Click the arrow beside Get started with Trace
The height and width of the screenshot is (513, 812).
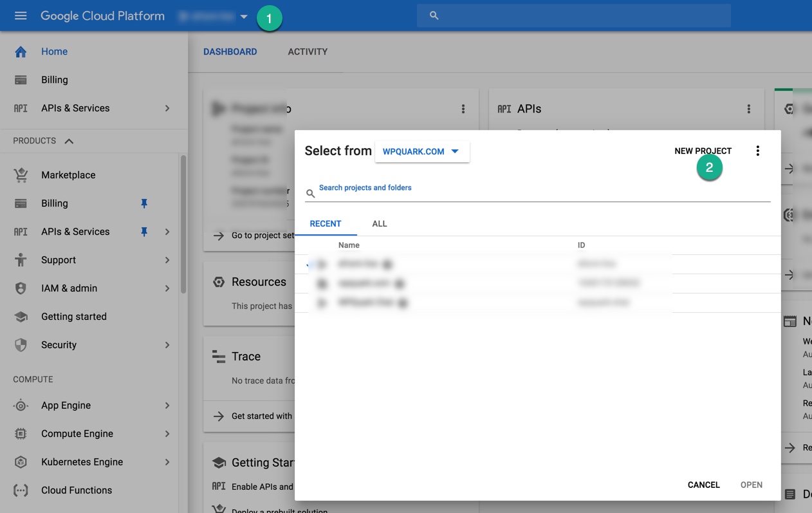219,416
